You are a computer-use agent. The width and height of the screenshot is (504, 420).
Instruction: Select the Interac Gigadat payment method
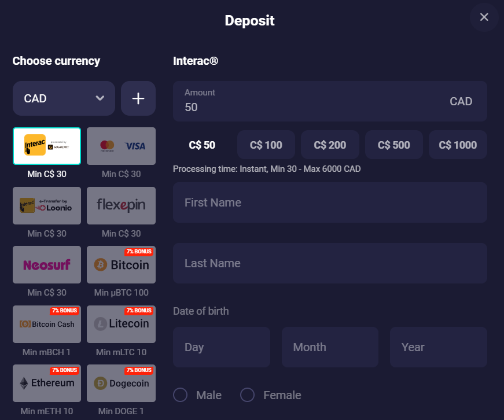tap(47, 146)
